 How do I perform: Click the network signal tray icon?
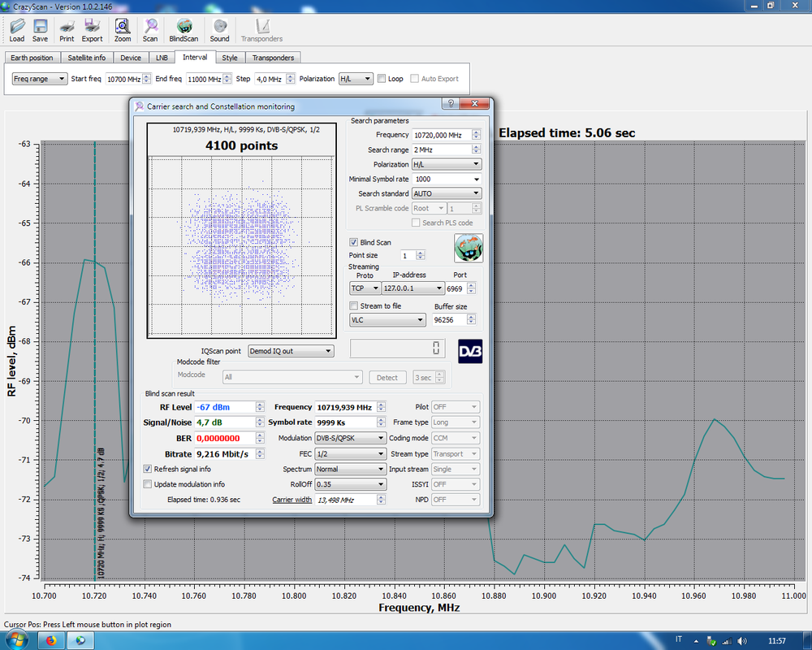tap(727, 641)
